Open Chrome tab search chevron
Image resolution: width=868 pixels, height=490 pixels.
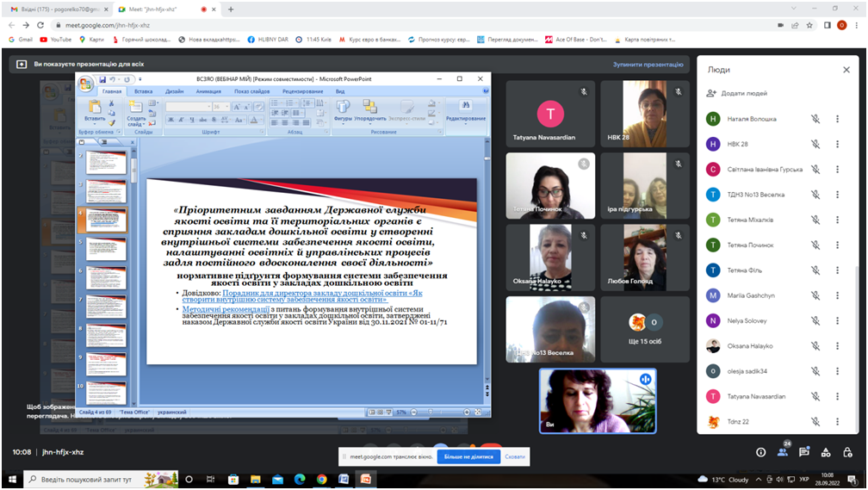(793, 9)
